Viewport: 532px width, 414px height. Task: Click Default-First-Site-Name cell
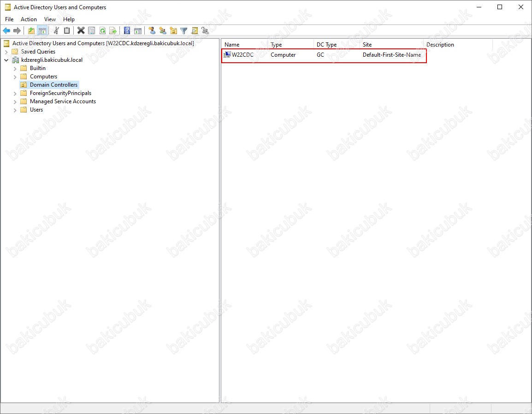(391, 55)
